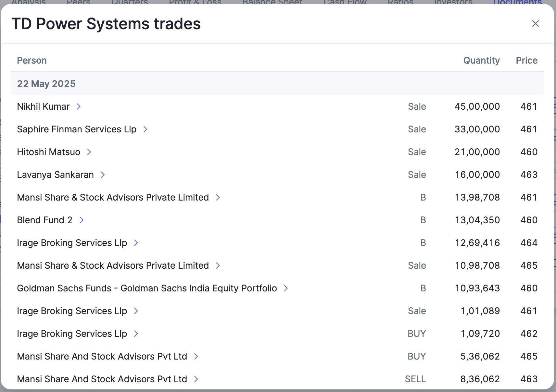Open chevron beside Blend Fund 2

[82, 220]
